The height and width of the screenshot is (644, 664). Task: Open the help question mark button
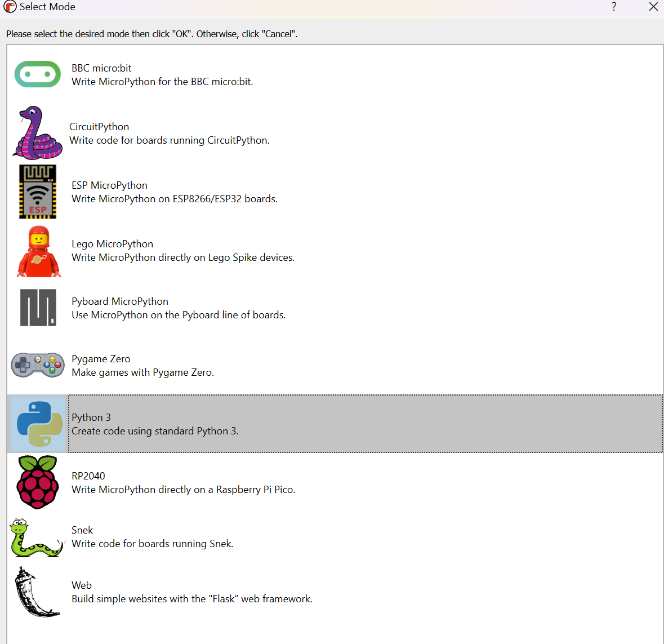pos(614,6)
